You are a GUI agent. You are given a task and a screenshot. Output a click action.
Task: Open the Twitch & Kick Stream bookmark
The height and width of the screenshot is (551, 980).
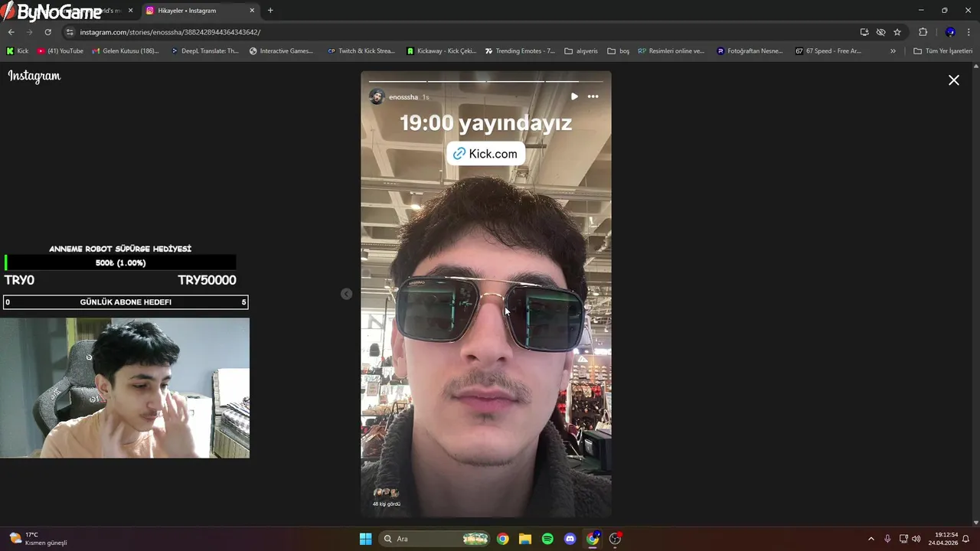click(361, 51)
